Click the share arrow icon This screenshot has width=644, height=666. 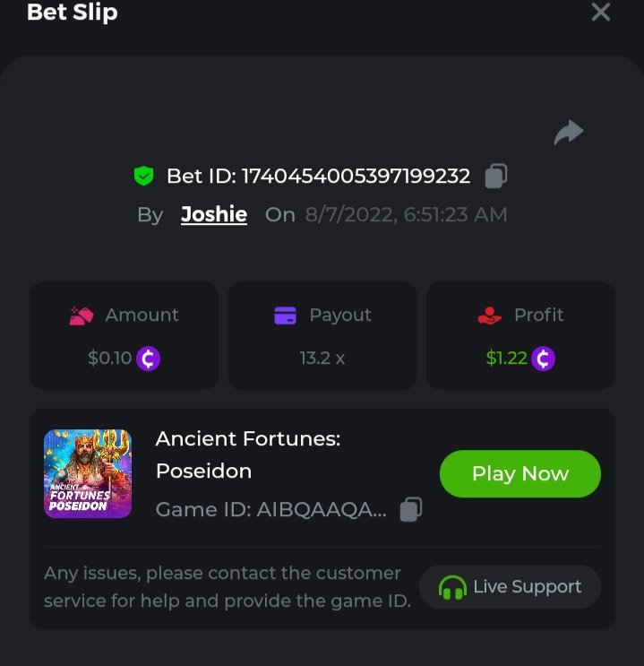tap(569, 134)
